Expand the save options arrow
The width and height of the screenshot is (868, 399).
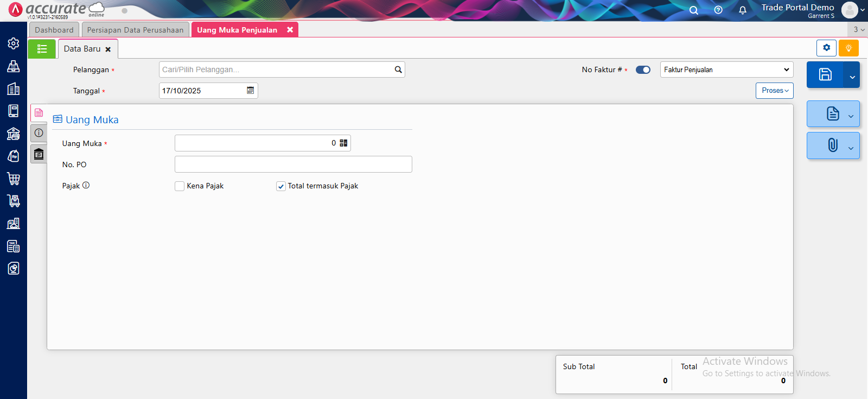(x=852, y=77)
